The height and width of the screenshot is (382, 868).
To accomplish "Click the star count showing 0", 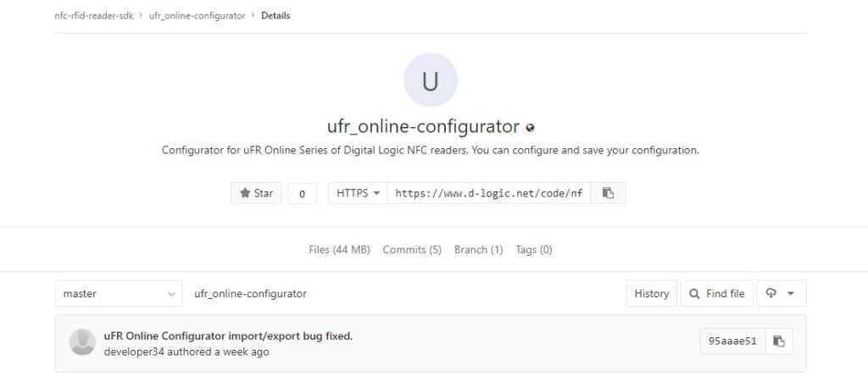I will (x=303, y=193).
